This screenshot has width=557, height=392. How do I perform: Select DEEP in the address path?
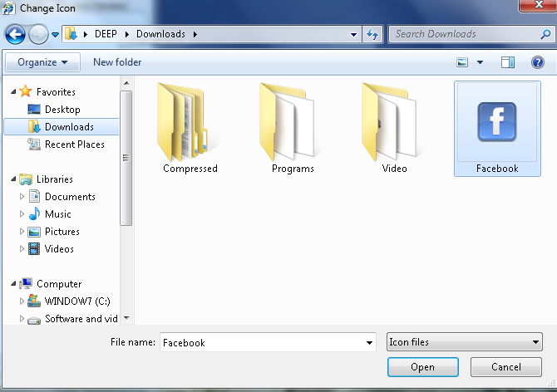coord(106,34)
